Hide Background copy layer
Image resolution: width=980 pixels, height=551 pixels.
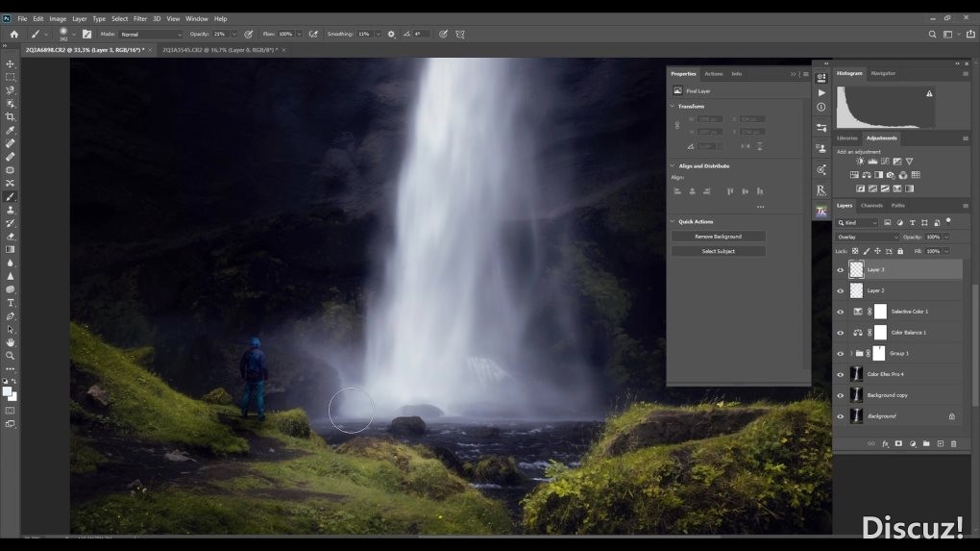click(840, 395)
